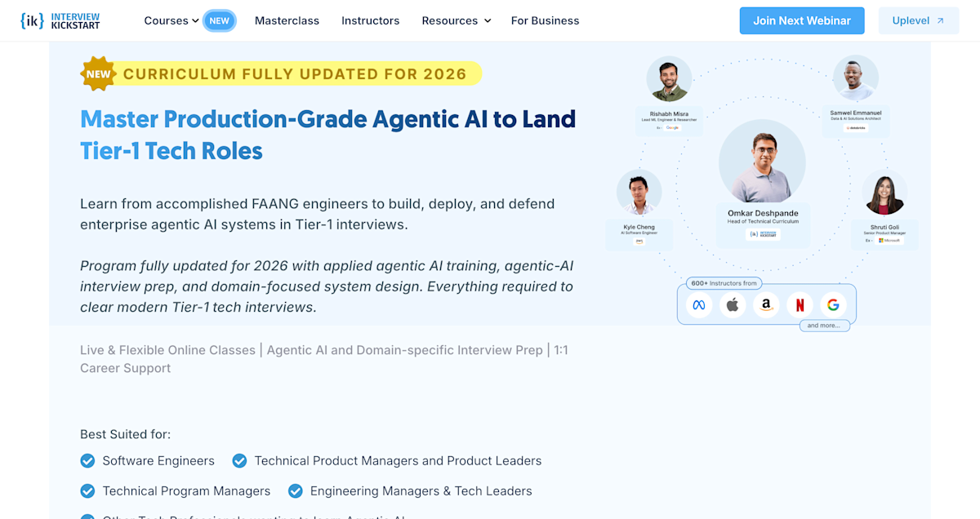Click the checkmark beside Software Engineers
Viewport: 980px width, 519px height.
pyautogui.click(x=87, y=461)
